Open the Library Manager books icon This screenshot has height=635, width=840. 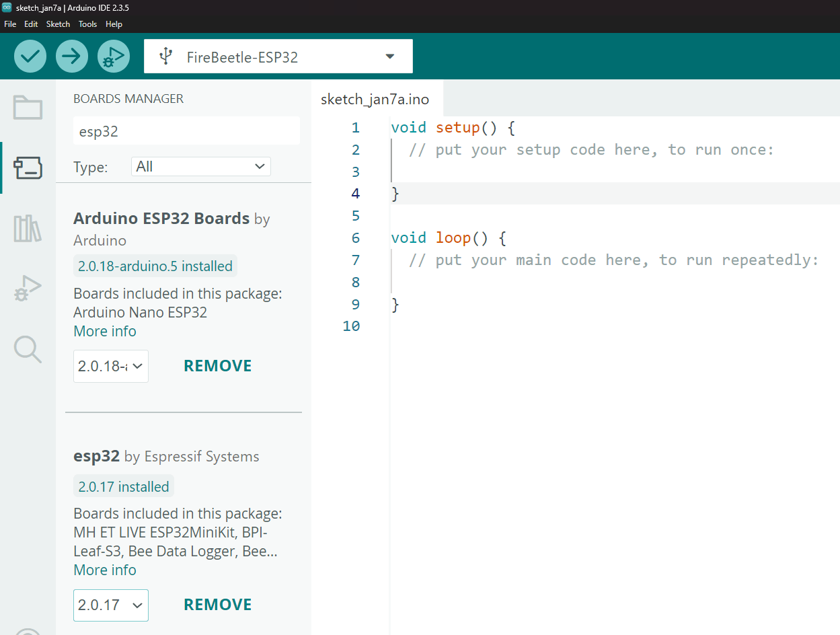click(28, 229)
